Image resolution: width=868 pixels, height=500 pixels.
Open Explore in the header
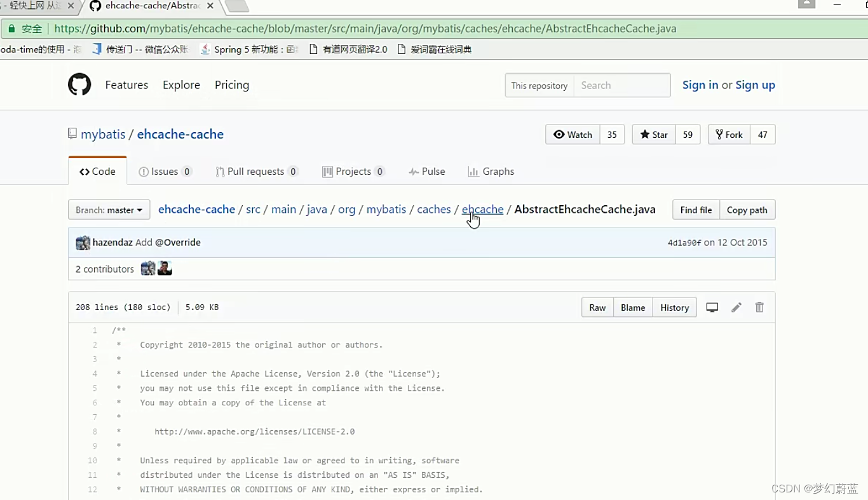pyautogui.click(x=181, y=84)
